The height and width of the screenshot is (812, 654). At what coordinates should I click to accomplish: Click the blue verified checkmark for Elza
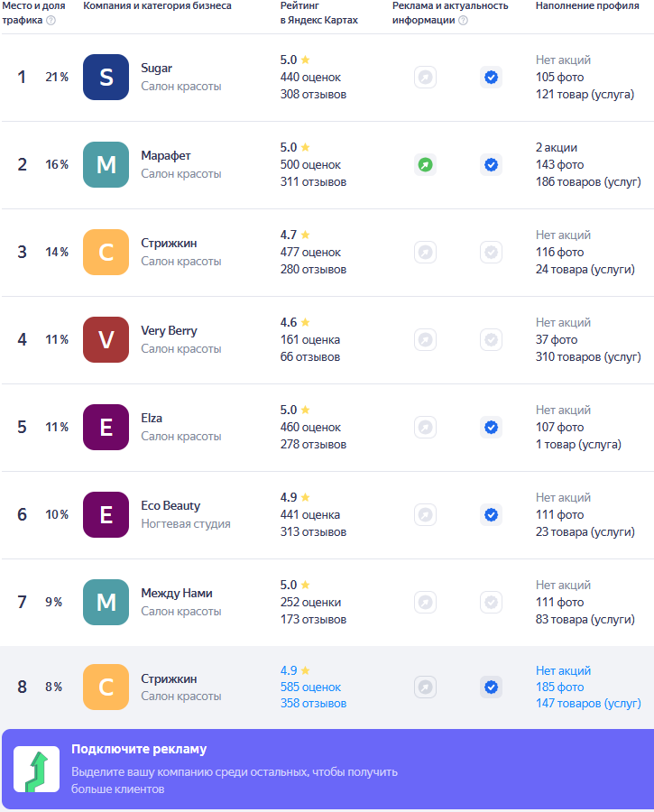[x=491, y=428]
